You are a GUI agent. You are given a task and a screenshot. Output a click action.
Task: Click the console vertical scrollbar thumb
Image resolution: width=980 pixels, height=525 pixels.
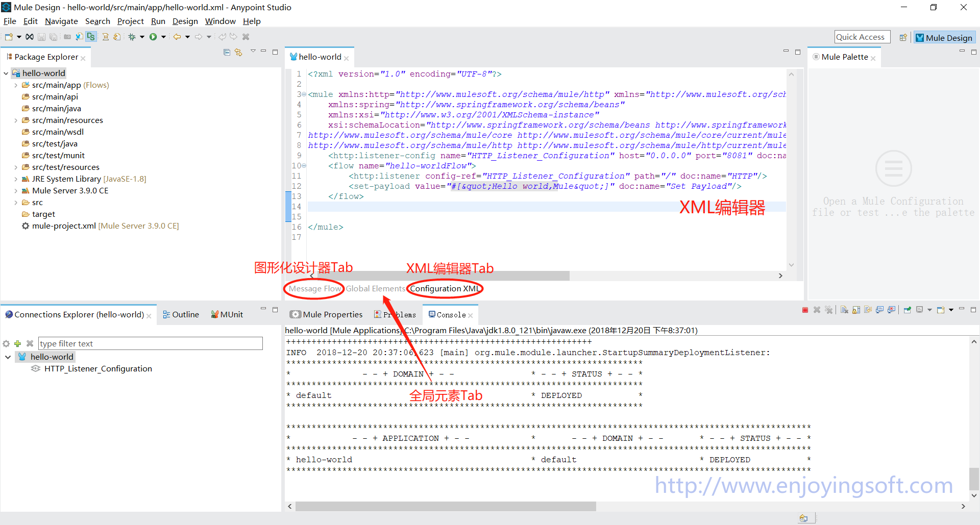[974, 479]
